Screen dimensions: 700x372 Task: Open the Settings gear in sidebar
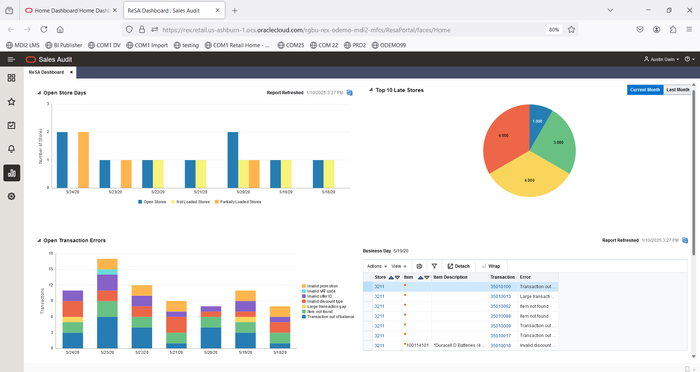(12, 196)
